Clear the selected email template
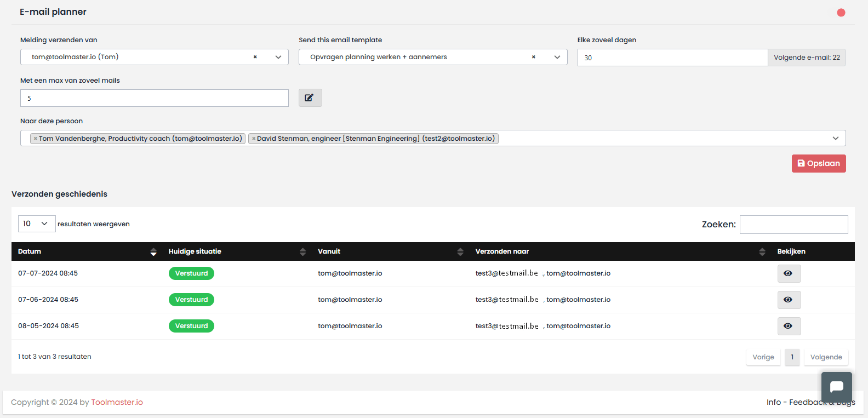 [533, 57]
